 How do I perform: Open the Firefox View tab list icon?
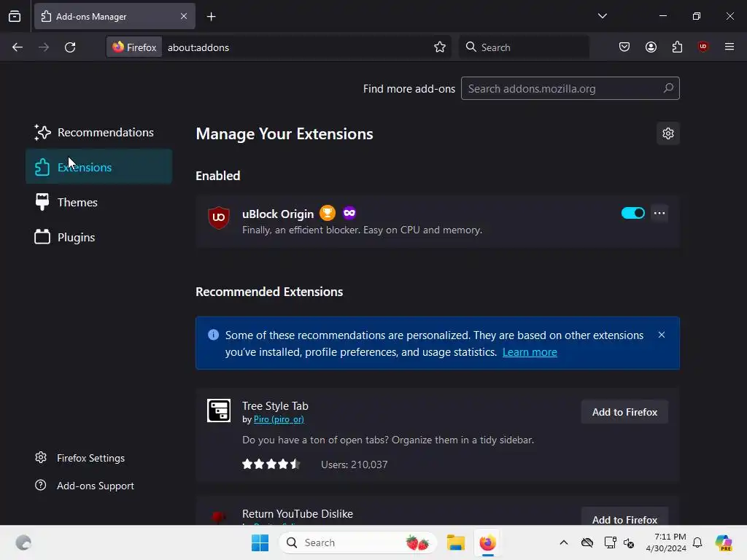pos(15,16)
